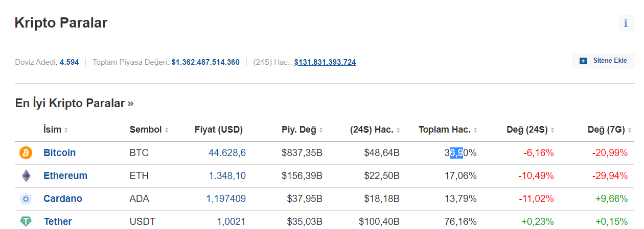Click total volume value 17,06%
This screenshot has height=229, width=644.
(461, 175)
